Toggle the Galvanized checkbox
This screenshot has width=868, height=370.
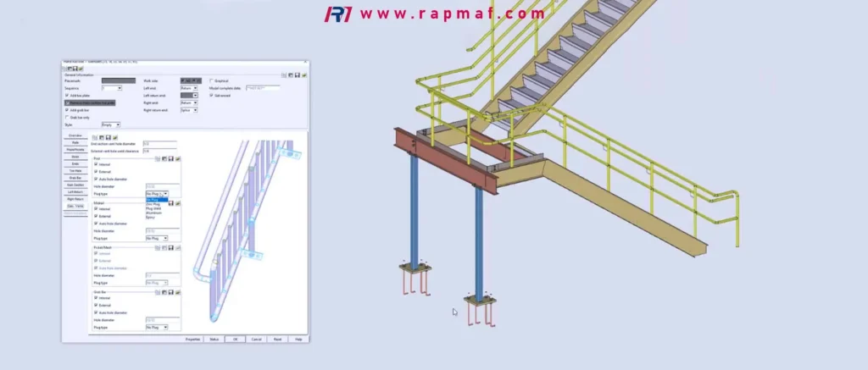(211, 95)
